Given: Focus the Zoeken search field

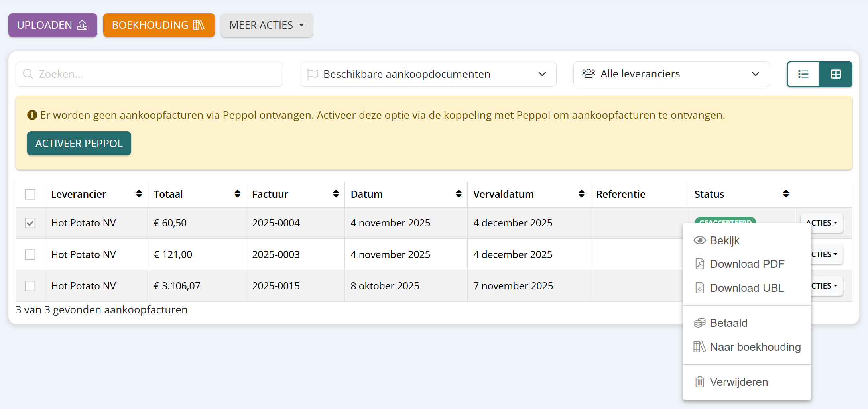Looking at the screenshot, I should click(x=150, y=74).
